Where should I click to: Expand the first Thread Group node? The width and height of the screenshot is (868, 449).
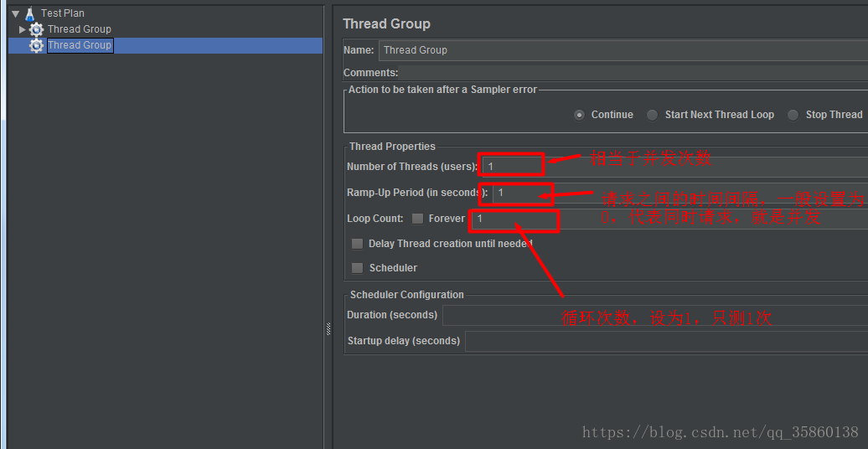22,29
